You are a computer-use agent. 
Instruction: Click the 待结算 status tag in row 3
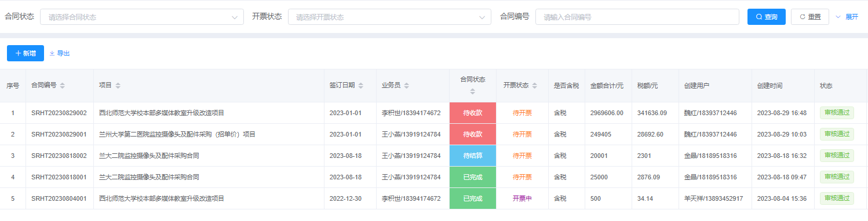coord(473,156)
